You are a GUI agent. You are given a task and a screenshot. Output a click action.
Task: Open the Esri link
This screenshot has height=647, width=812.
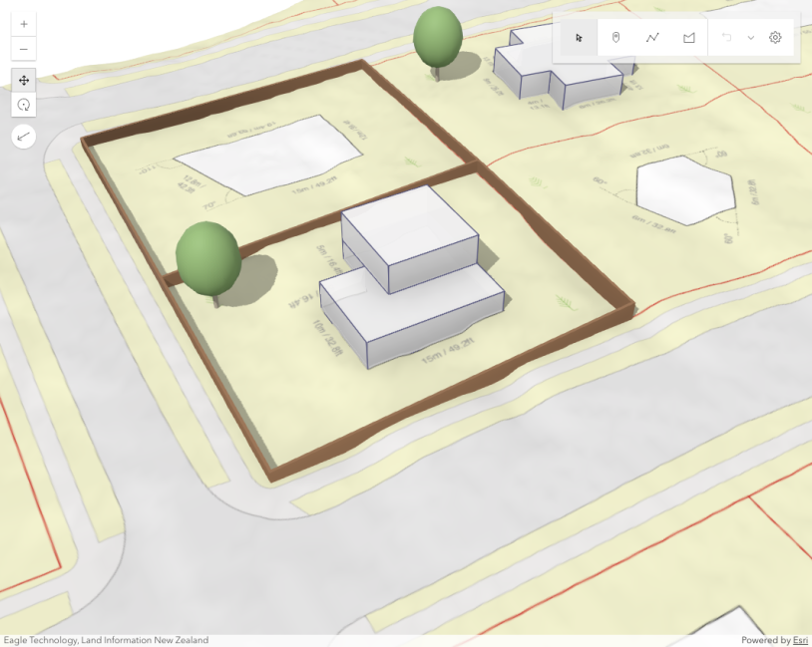tap(799, 640)
